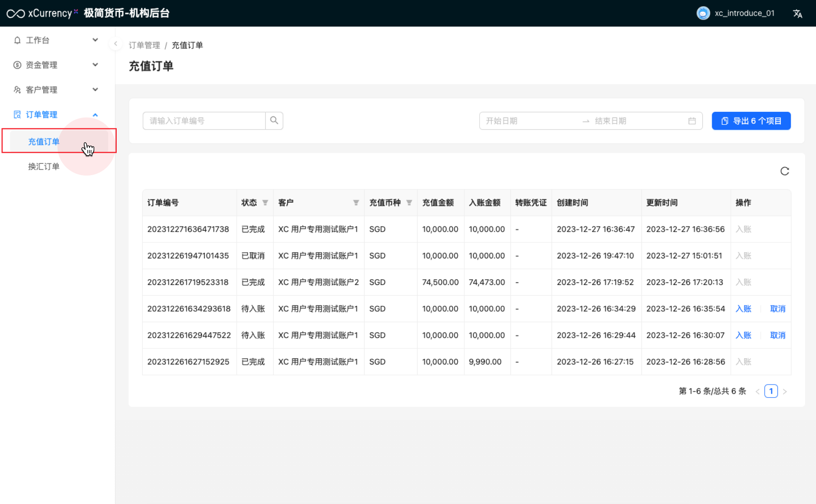The image size is (816, 504).
Task: Click the calendar icon in date range
Action: pyautogui.click(x=692, y=121)
